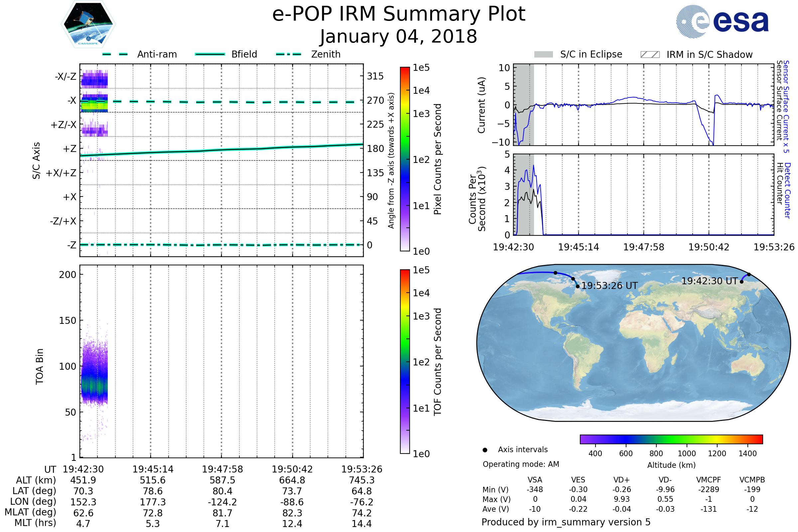Click the Axis intervals black dot marker
Screen dimensions: 798x532
click(x=485, y=450)
